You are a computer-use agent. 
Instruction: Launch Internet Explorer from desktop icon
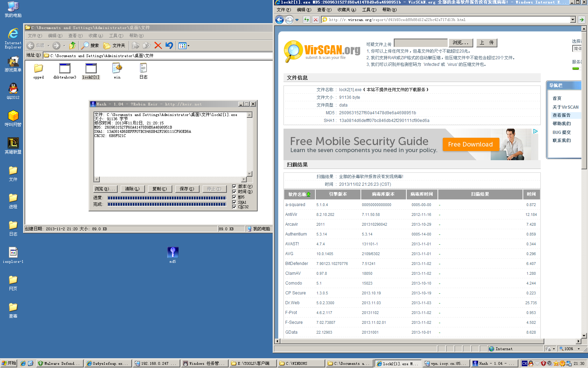13,38
